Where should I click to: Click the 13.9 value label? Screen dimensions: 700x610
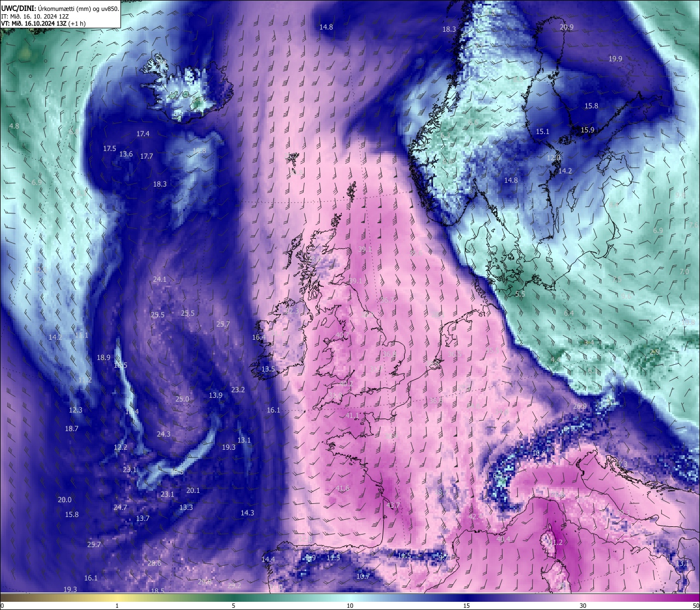215,395
